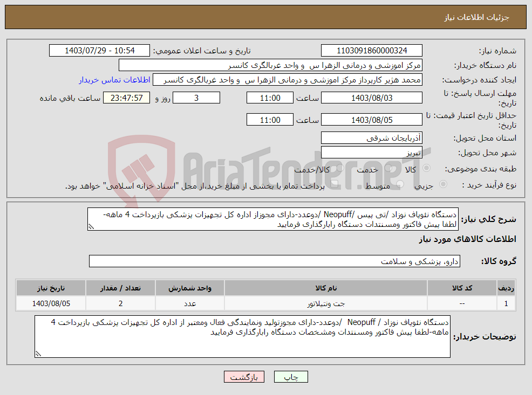
Task: Toggle the Islamic treasury payment option
Action: point(334,184)
